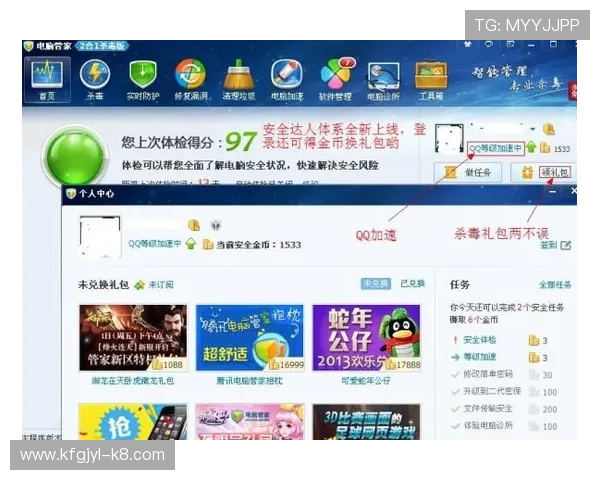Select the 修改简单密码 task
This screenshot has width=600, height=480.
click(488, 374)
